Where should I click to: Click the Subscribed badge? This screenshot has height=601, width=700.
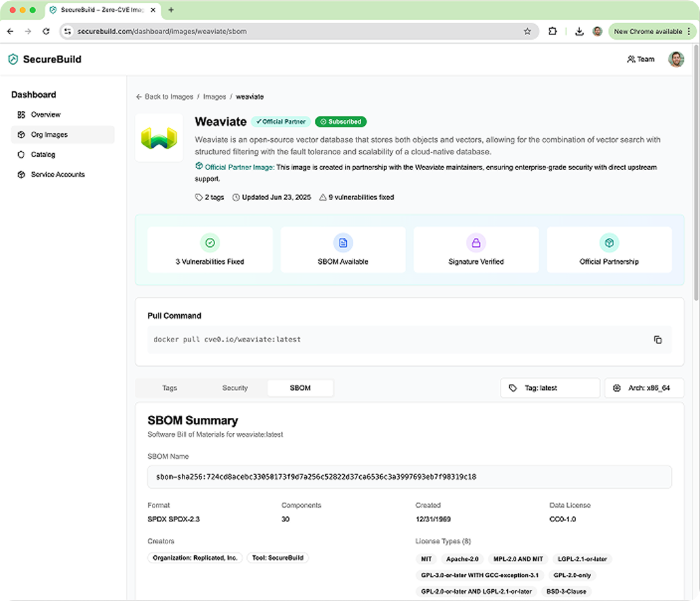pos(341,121)
